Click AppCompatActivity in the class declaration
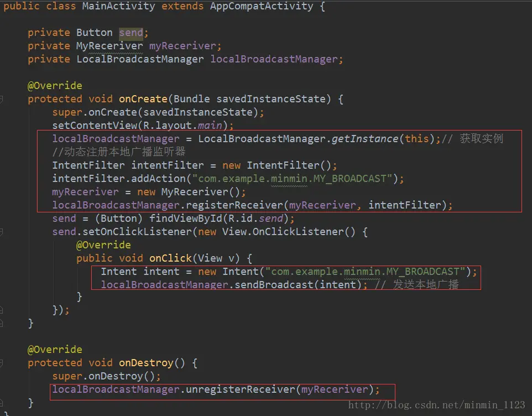This screenshot has height=416, width=532. click(261, 6)
